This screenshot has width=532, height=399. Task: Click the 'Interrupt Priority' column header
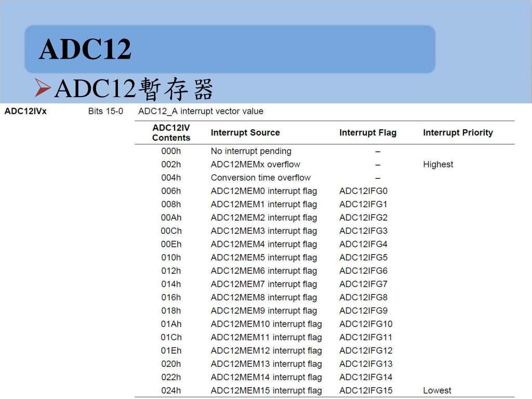(x=458, y=132)
